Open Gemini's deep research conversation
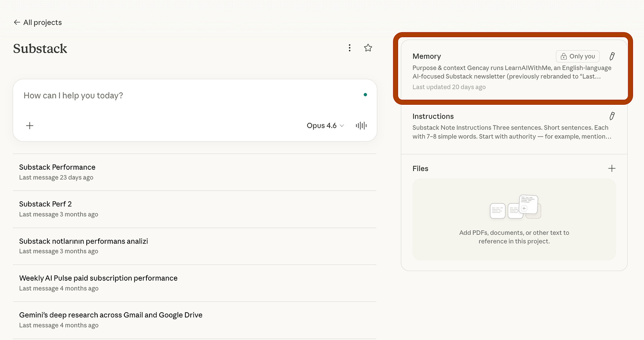The height and width of the screenshot is (340, 644). [x=195, y=320]
